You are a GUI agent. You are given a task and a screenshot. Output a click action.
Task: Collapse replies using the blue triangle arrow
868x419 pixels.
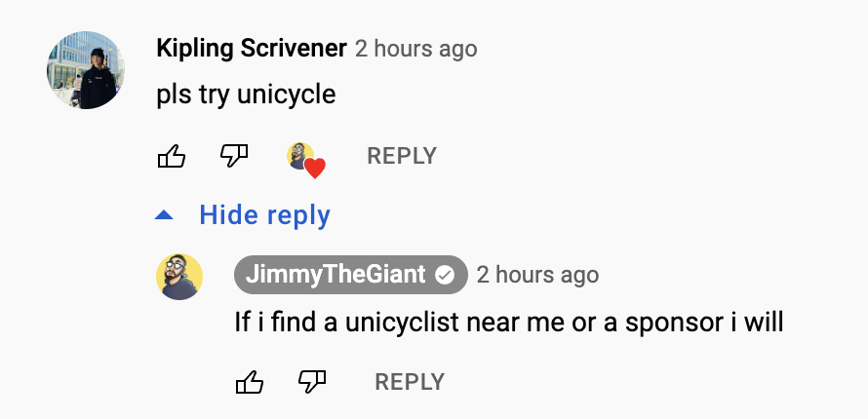point(165,215)
